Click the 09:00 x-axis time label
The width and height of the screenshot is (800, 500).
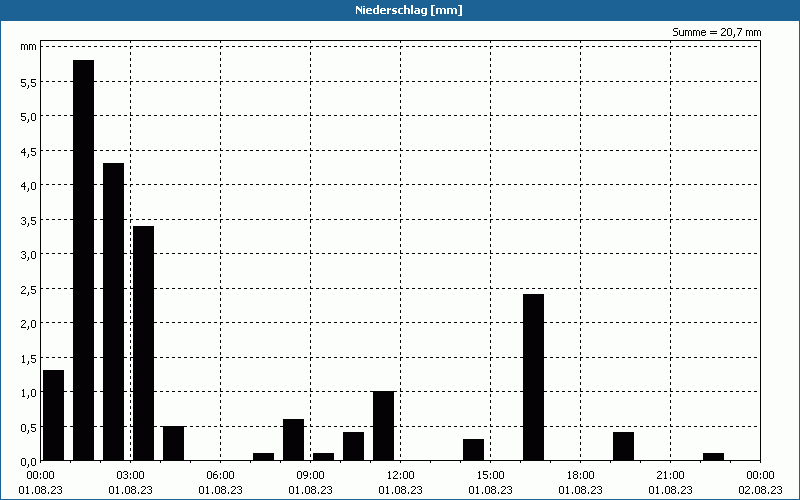click(310, 476)
